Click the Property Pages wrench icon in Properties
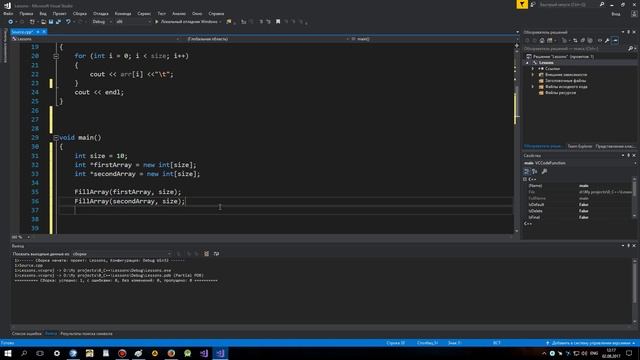640x360 pixels. point(544,171)
